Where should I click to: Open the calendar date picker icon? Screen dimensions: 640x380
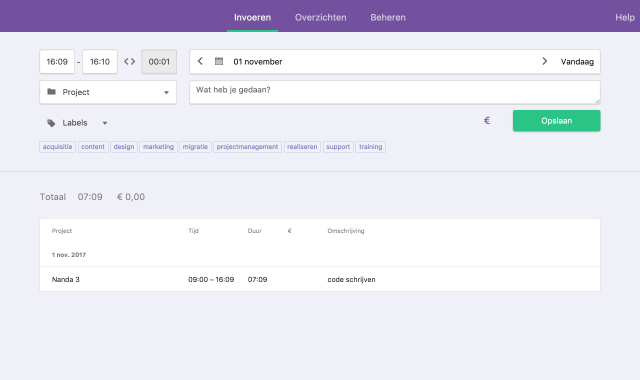point(219,61)
